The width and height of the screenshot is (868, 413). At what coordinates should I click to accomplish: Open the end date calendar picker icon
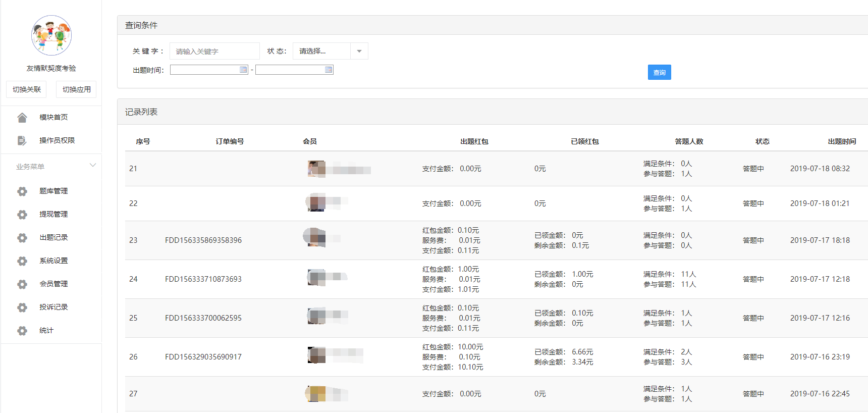click(x=329, y=70)
